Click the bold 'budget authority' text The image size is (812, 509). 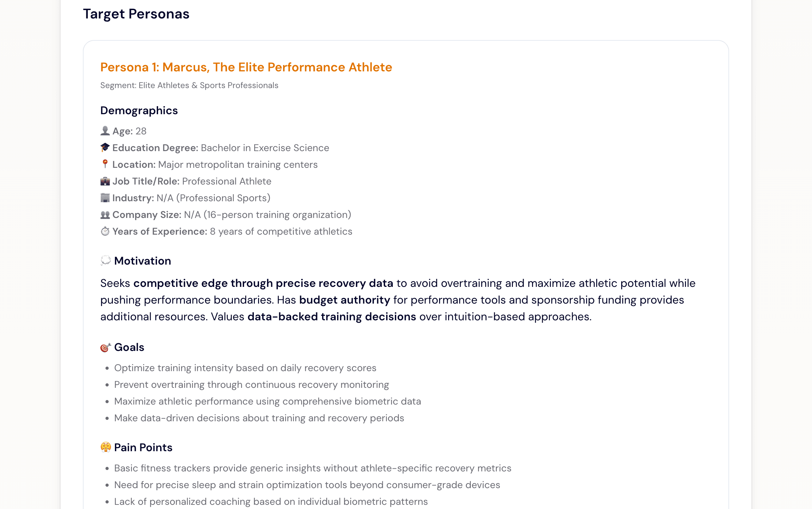point(344,300)
